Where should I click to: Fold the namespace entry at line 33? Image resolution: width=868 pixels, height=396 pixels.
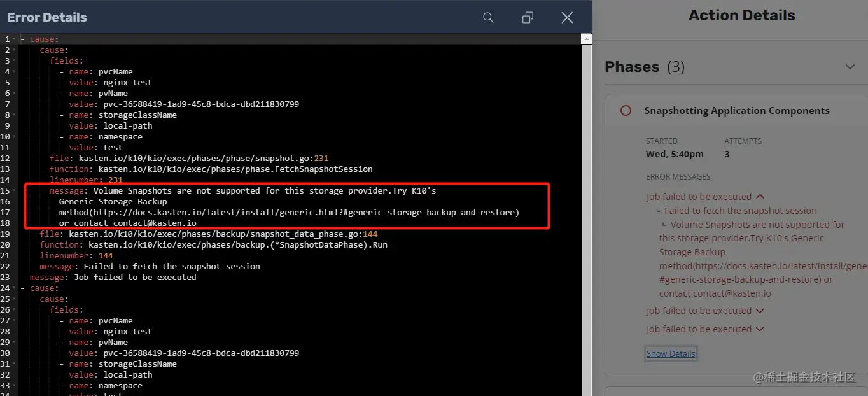tap(15, 386)
